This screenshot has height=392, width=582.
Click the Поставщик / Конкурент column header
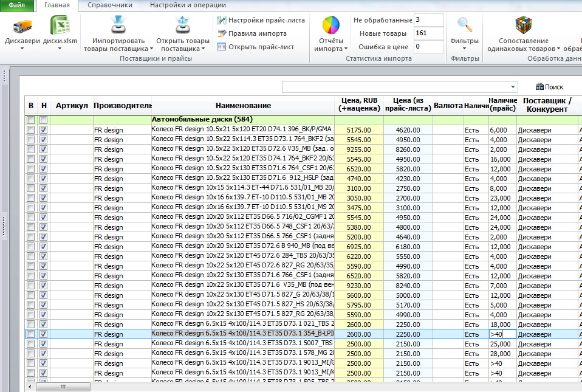tap(547, 105)
